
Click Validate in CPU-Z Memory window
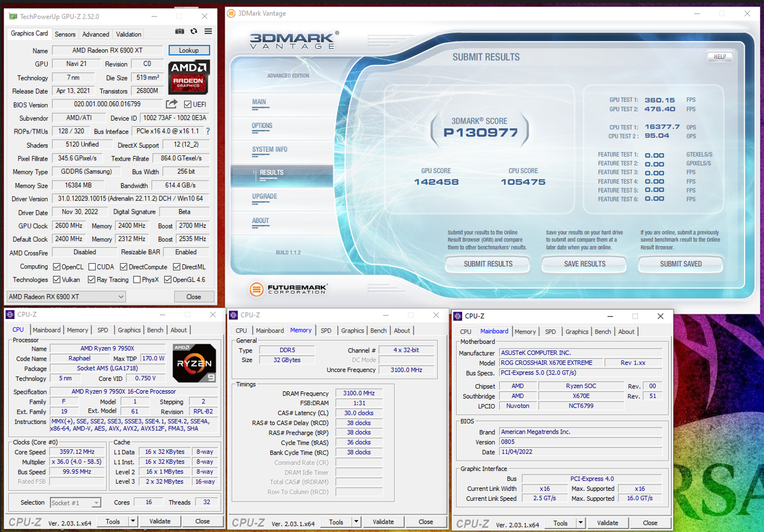pyautogui.click(x=383, y=521)
